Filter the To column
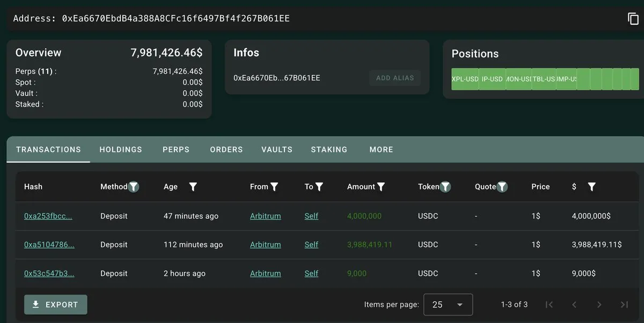Screen dimensions: 644x323 319,187
